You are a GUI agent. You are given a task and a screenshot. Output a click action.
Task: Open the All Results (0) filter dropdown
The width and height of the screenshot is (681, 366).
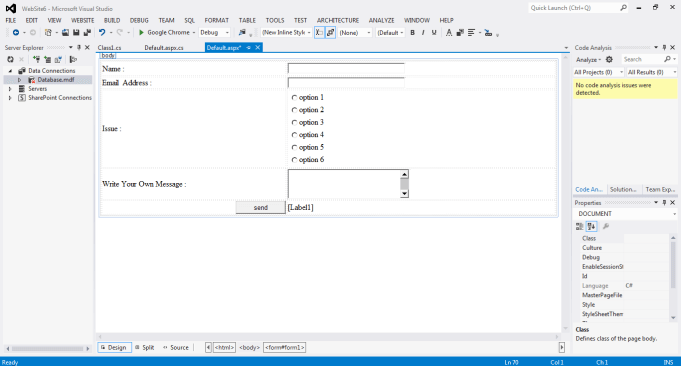pos(651,72)
